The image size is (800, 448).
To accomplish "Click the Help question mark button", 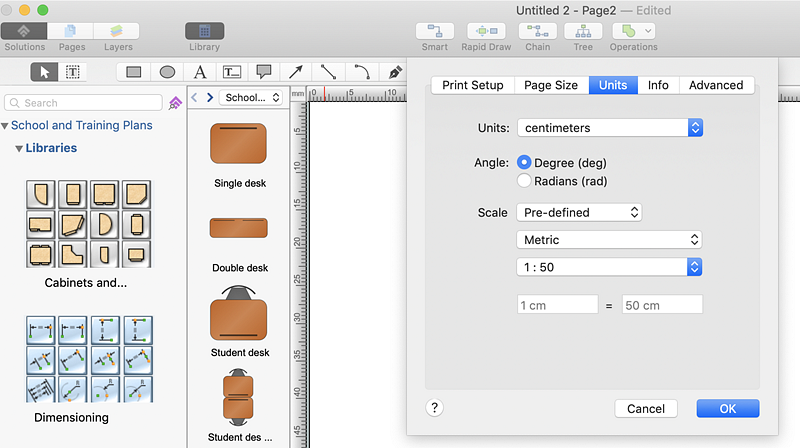I will (435, 408).
